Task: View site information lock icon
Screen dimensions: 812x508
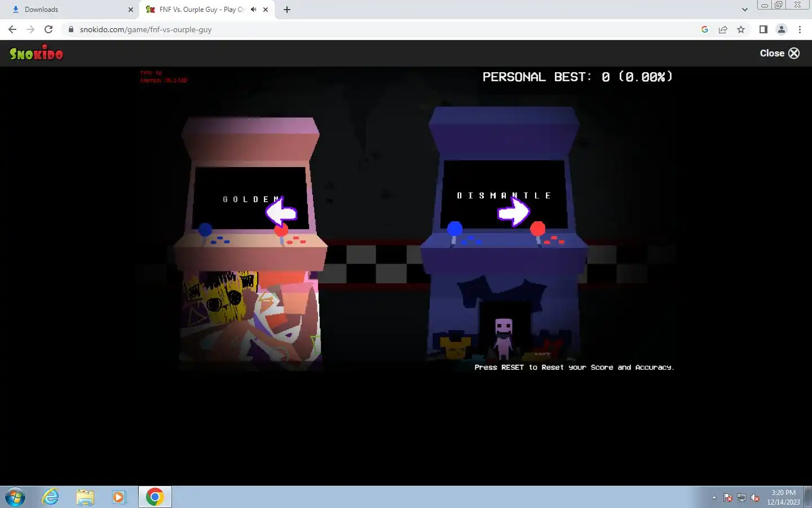Action: 71,29
